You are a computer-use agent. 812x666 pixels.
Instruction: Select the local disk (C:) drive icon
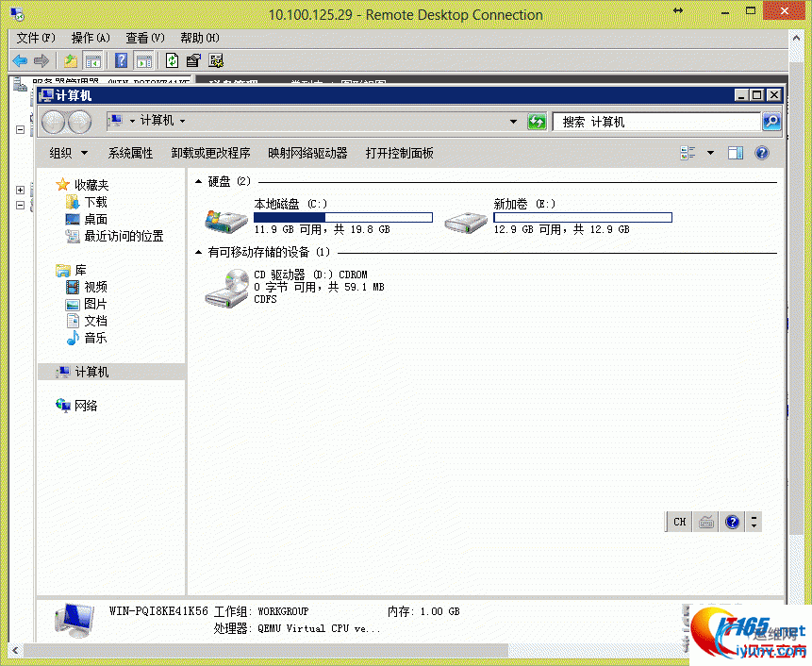226,220
